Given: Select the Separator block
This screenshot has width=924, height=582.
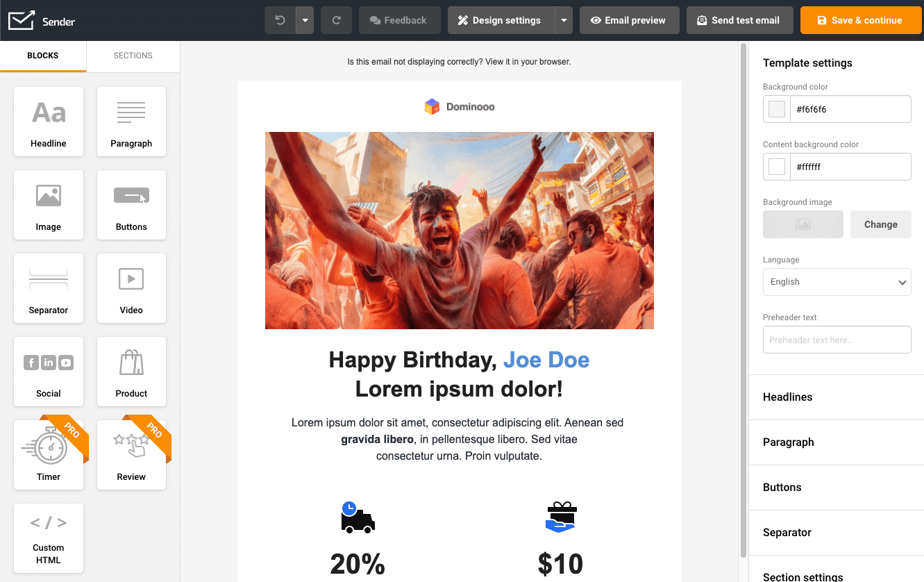Looking at the screenshot, I should [x=48, y=288].
